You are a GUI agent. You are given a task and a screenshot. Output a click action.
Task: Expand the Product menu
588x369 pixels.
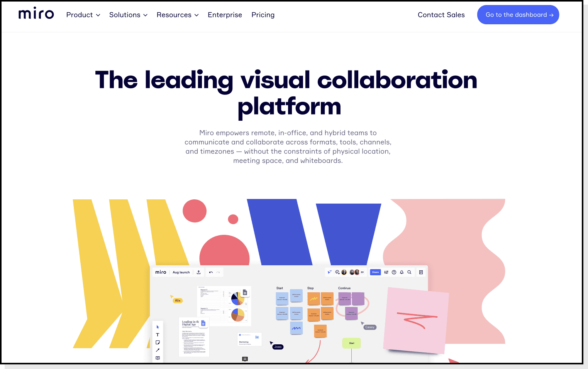(83, 15)
